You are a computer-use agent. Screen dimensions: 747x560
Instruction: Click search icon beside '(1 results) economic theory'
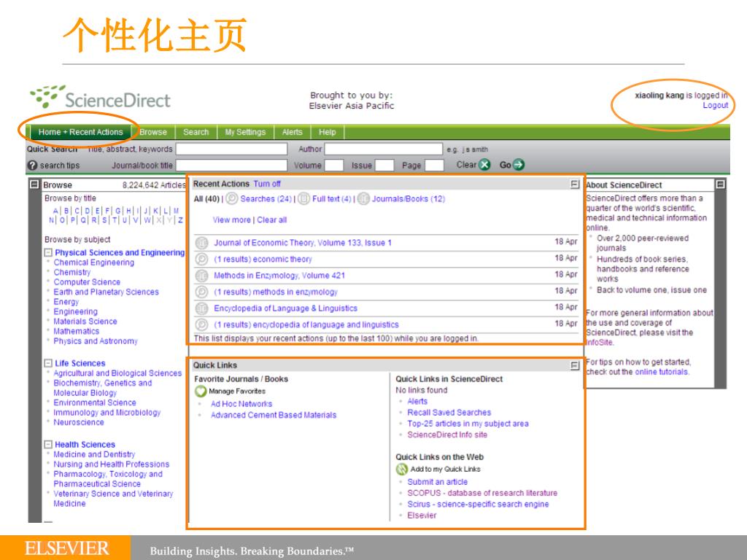tap(202, 259)
